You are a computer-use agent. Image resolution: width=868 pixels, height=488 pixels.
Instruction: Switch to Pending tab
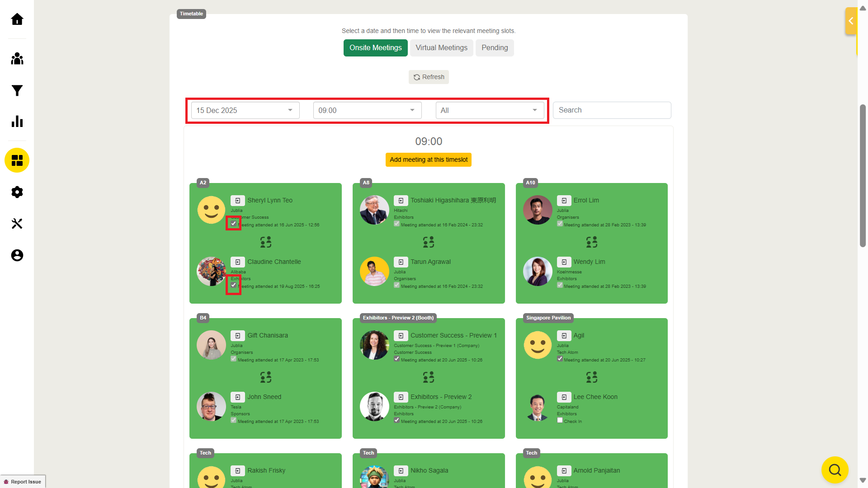click(x=494, y=48)
